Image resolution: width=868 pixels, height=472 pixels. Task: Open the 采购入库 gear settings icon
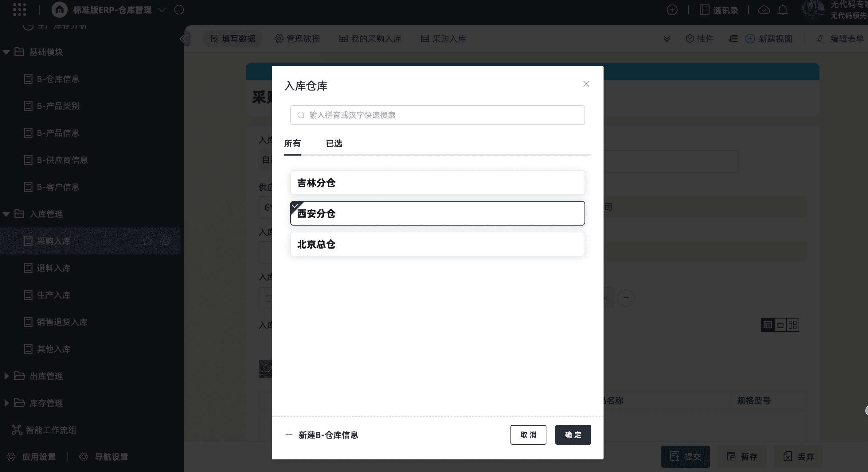165,241
